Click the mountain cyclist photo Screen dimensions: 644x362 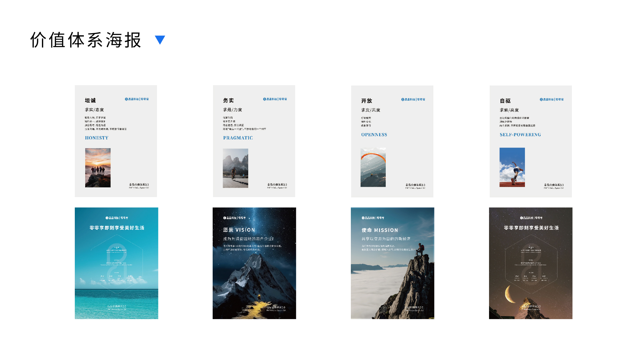tap(235, 168)
